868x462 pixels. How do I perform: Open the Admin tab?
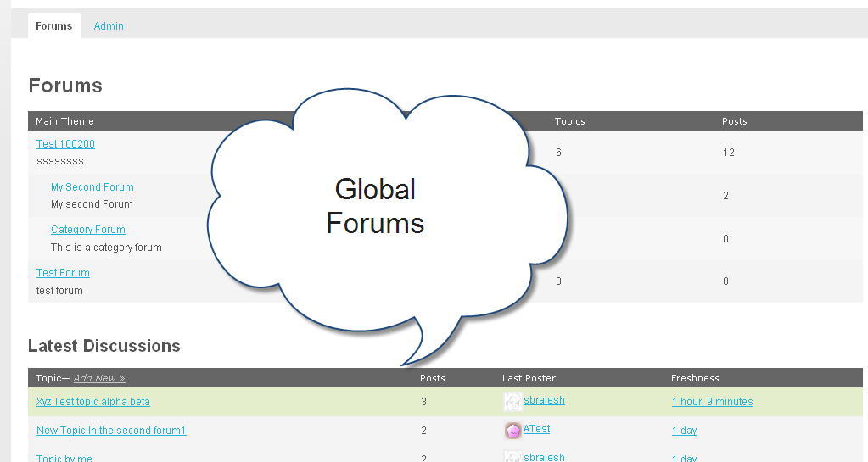tap(109, 26)
